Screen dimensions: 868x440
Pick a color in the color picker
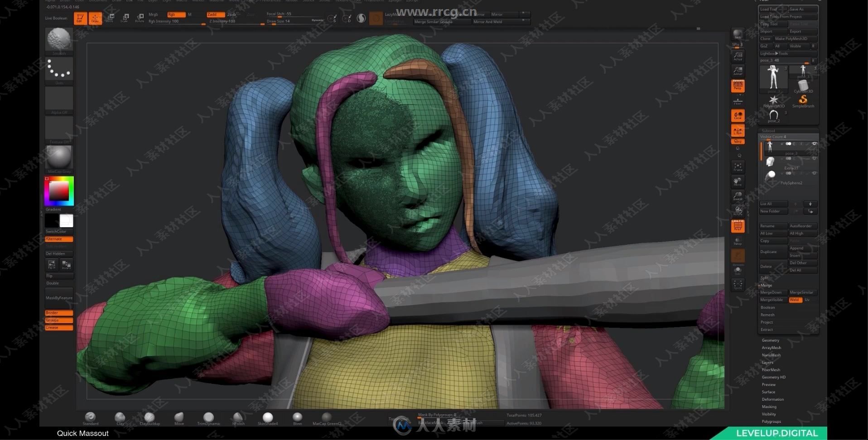pos(59,191)
